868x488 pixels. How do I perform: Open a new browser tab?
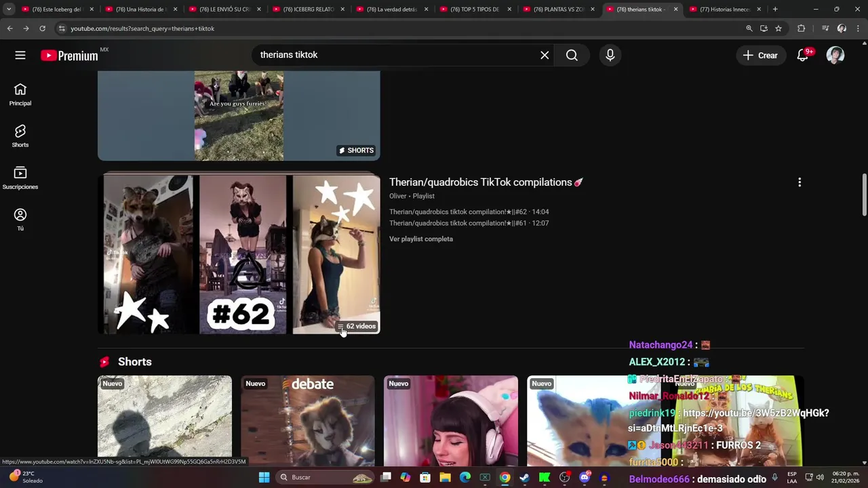[x=775, y=9]
